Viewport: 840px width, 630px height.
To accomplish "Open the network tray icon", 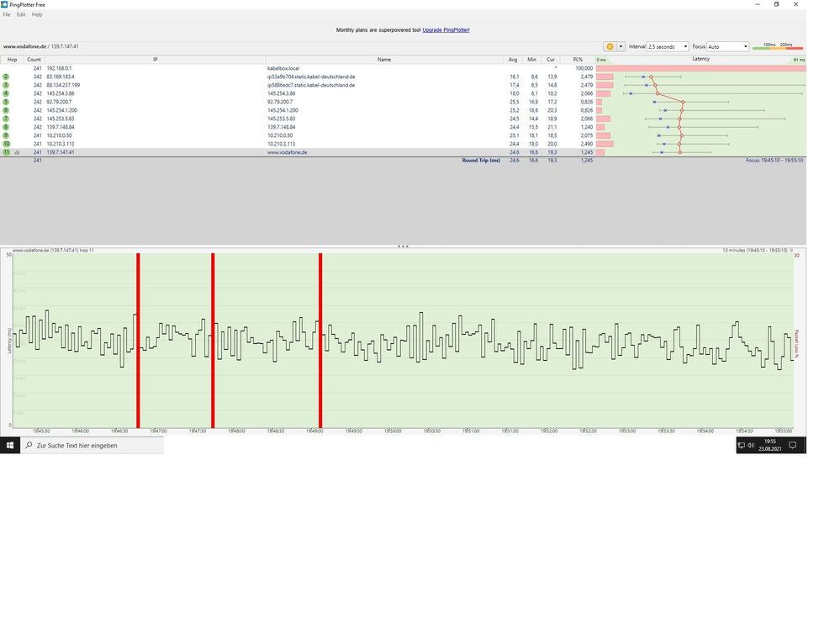I will click(742, 445).
